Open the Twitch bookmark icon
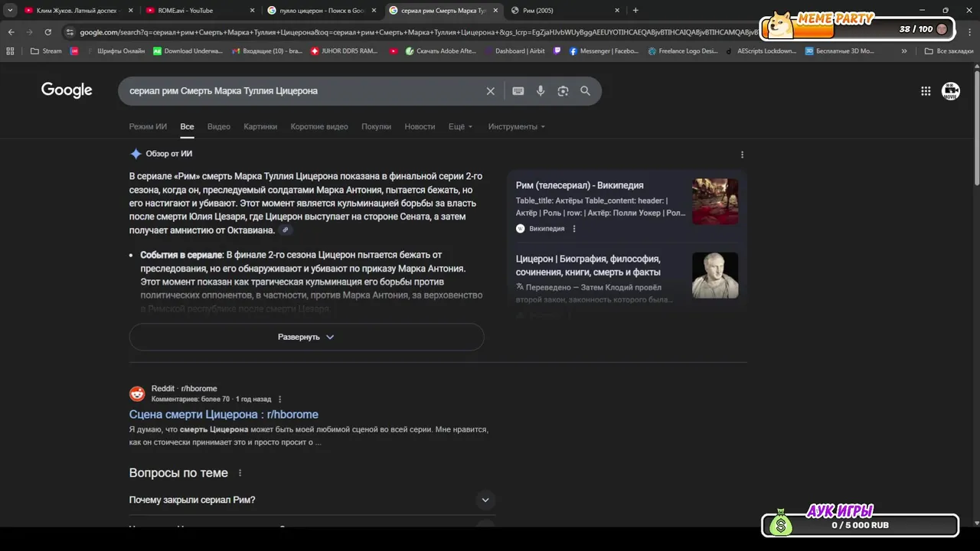The width and height of the screenshot is (980, 551). coord(557,51)
